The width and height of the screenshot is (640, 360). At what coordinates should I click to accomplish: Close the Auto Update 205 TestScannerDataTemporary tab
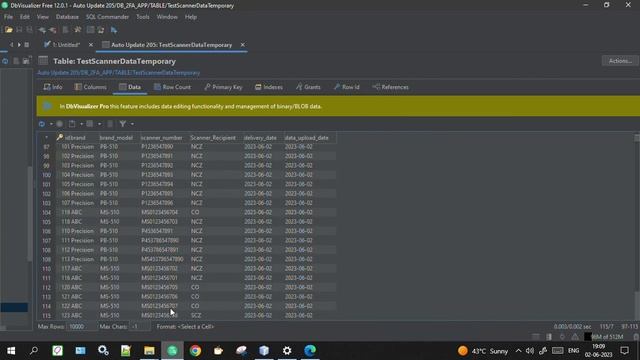point(242,44)
